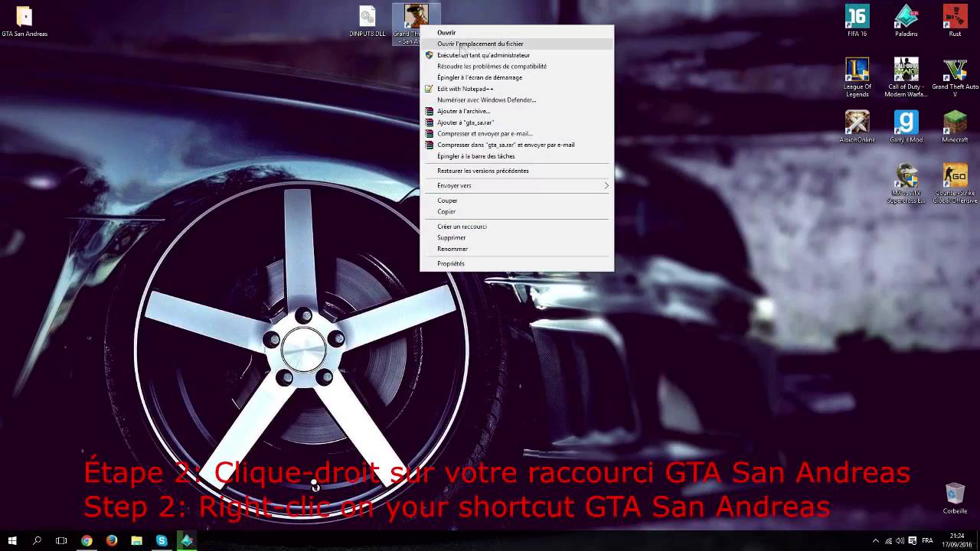Select Épingler à la barre des tâches
The image size is (980, 551).
tap(517, 156)
